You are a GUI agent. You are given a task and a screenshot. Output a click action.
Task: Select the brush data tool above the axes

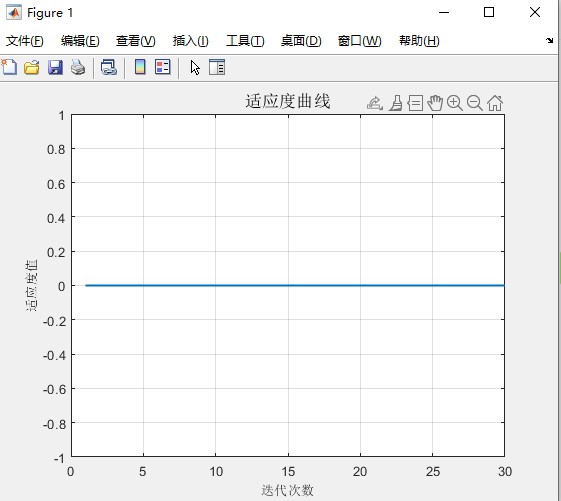[x=396, y=103]
